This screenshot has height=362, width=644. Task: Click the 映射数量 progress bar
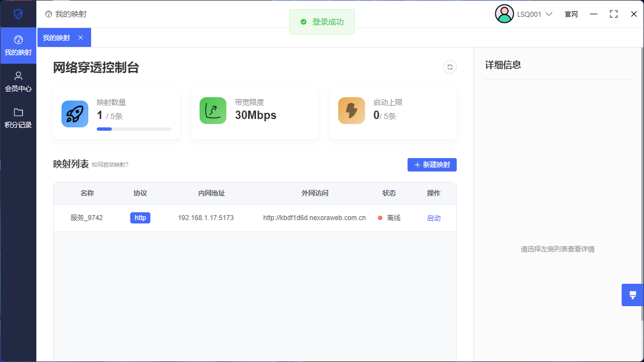134,129
